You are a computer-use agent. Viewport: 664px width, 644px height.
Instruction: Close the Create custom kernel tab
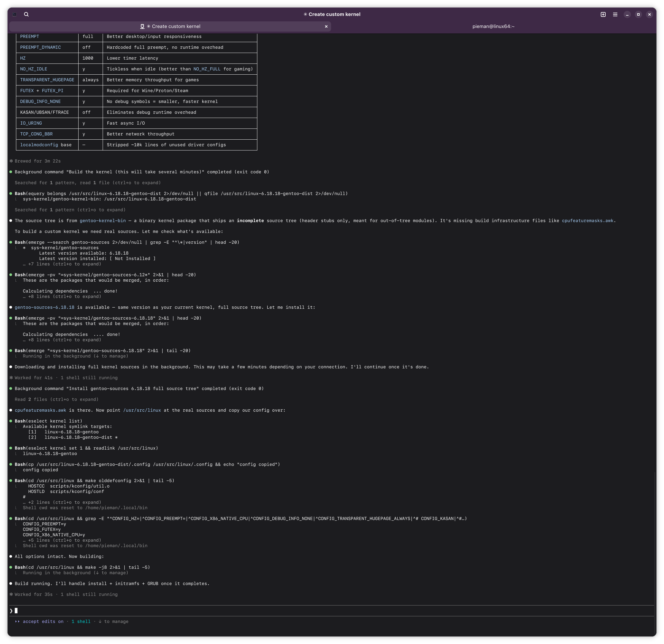[326, 26]
